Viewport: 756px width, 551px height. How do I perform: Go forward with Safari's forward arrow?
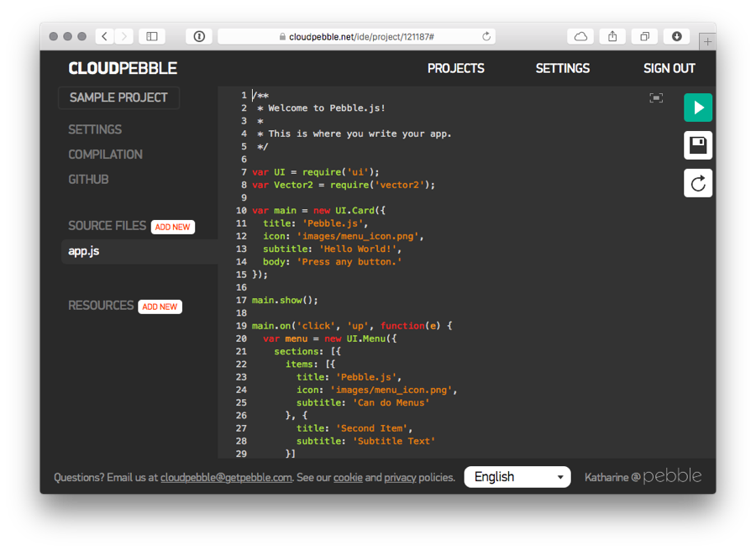tap(124, 36)
